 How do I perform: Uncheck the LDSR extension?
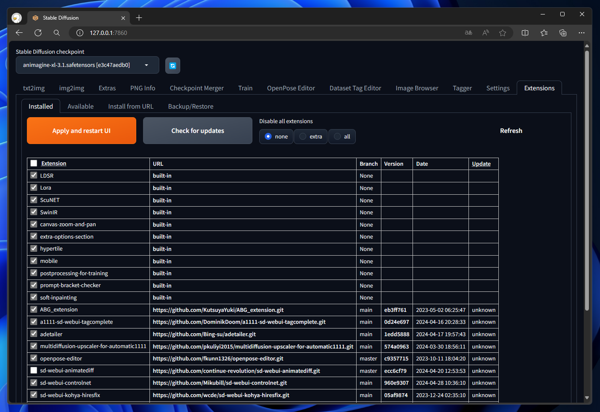tap(34, 176)
